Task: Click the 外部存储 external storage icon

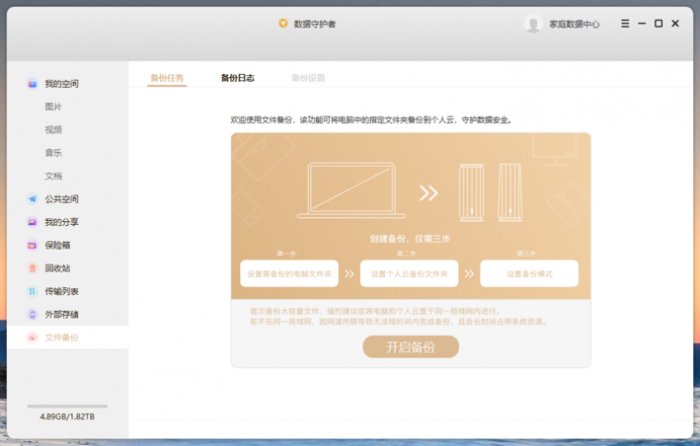Action: click(33, 314)
